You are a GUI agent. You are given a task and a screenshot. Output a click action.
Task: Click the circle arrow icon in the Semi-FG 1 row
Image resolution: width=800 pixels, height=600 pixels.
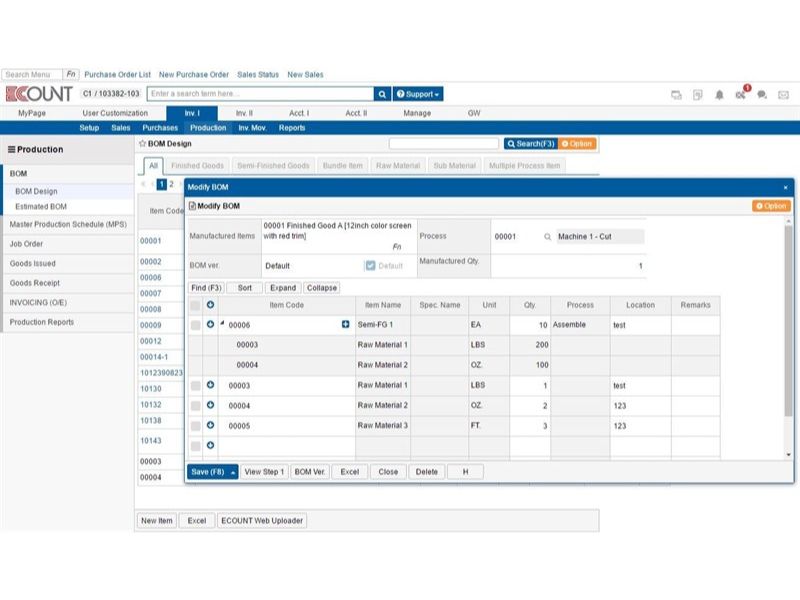click(210, 324)
